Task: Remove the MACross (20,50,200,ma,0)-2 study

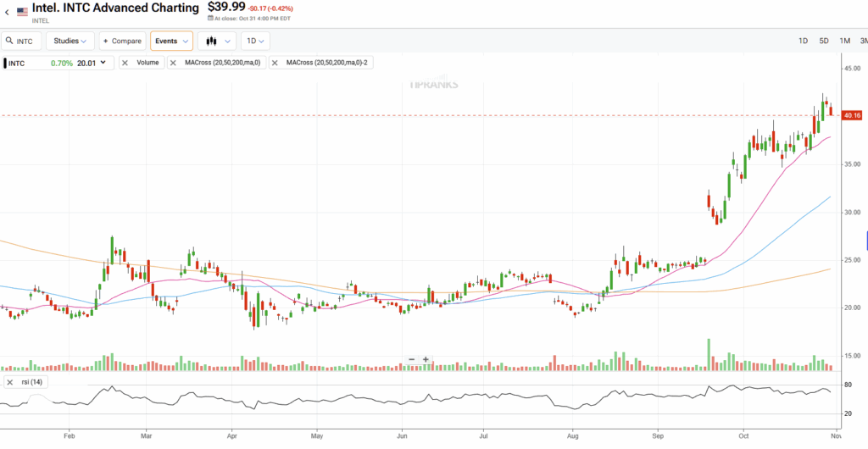Action: click(x=277, y=63)
